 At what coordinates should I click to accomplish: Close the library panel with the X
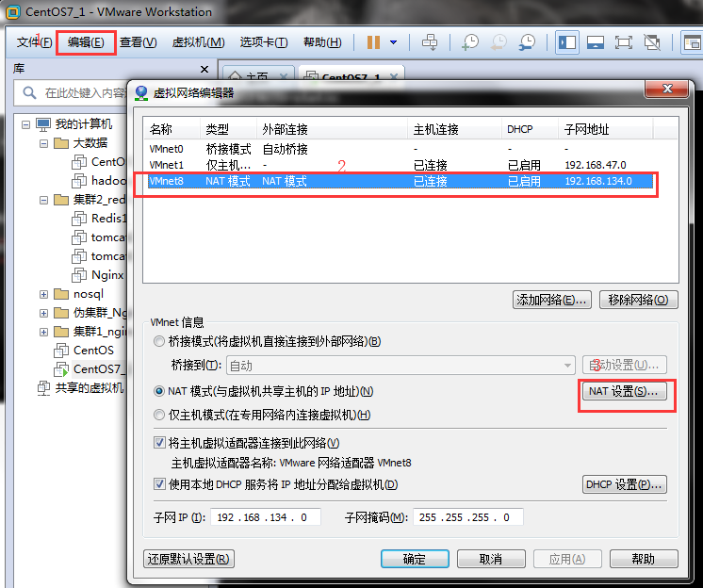coord(204,69)
